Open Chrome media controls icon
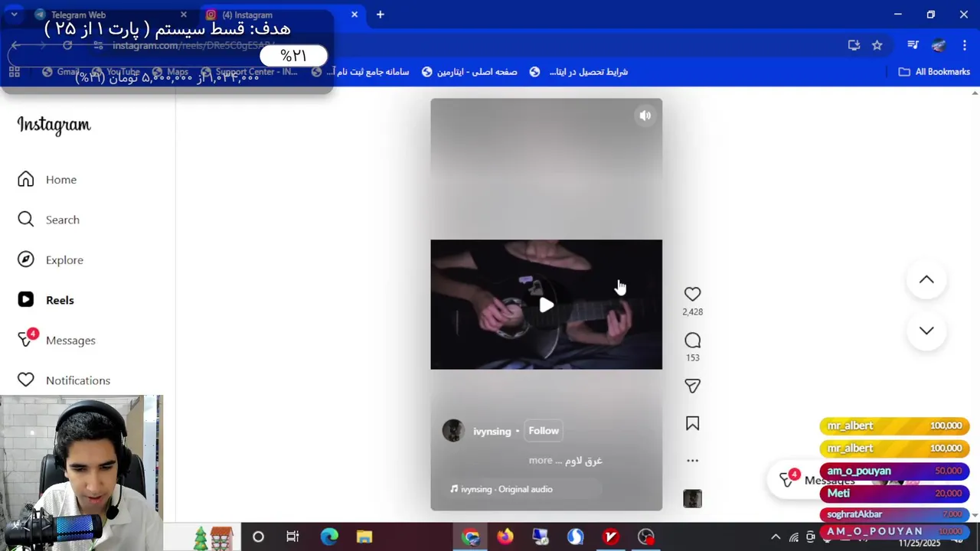The width and height of the screenshot is (980, 551). pyautogui.click(x=913, y=45)
